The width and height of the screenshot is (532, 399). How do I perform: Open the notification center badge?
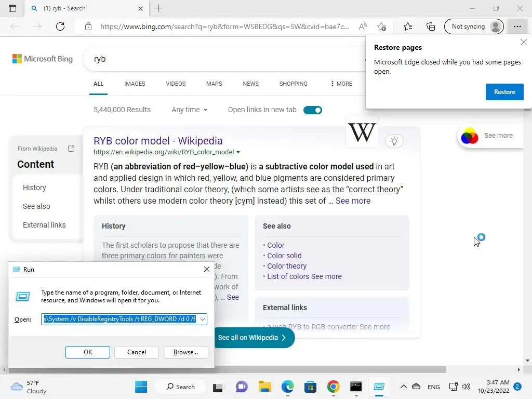pos(517,387)
